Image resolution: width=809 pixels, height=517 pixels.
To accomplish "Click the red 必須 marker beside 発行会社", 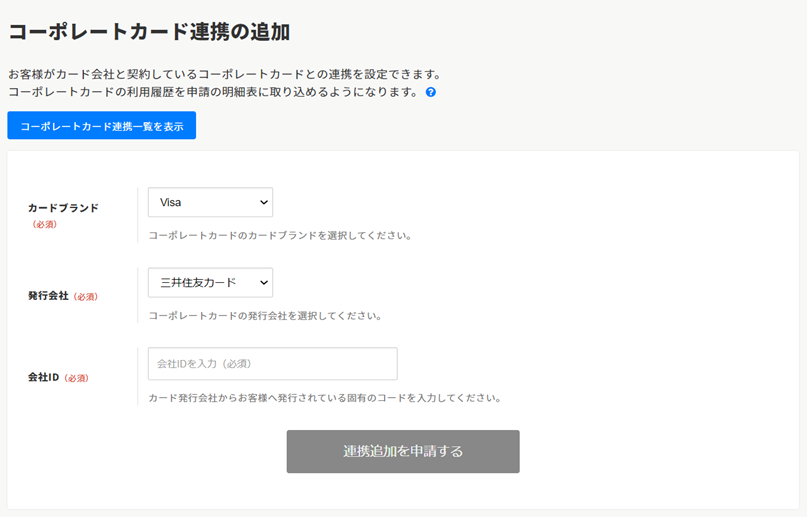I will [86, 297].
